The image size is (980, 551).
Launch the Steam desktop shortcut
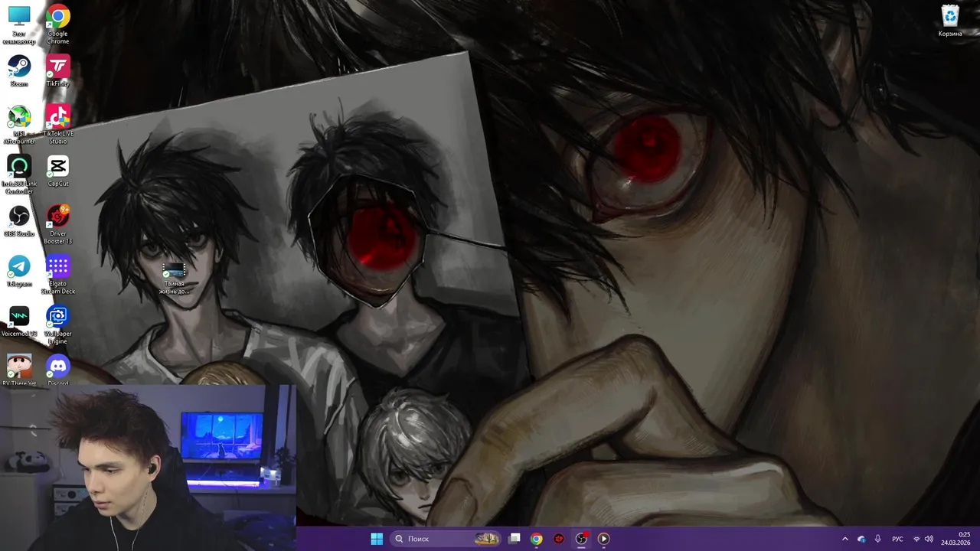[x=19, y=70]
